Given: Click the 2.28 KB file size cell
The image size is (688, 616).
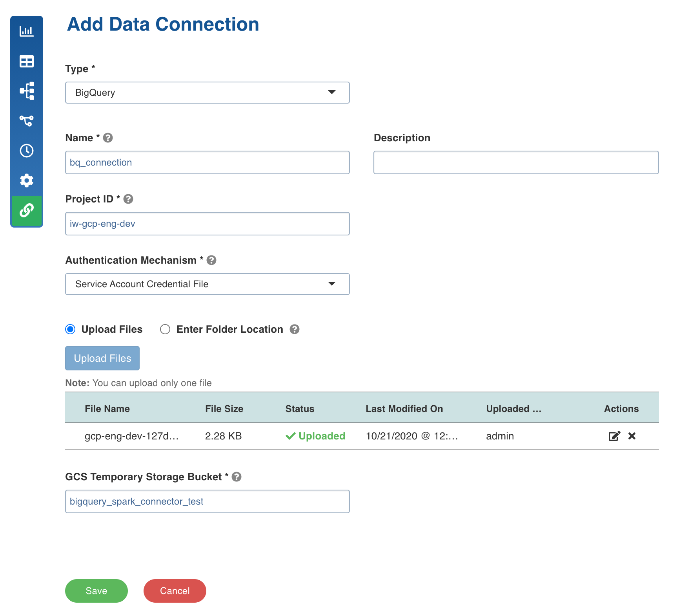Looking at the screenshot, I should point(223,436).
